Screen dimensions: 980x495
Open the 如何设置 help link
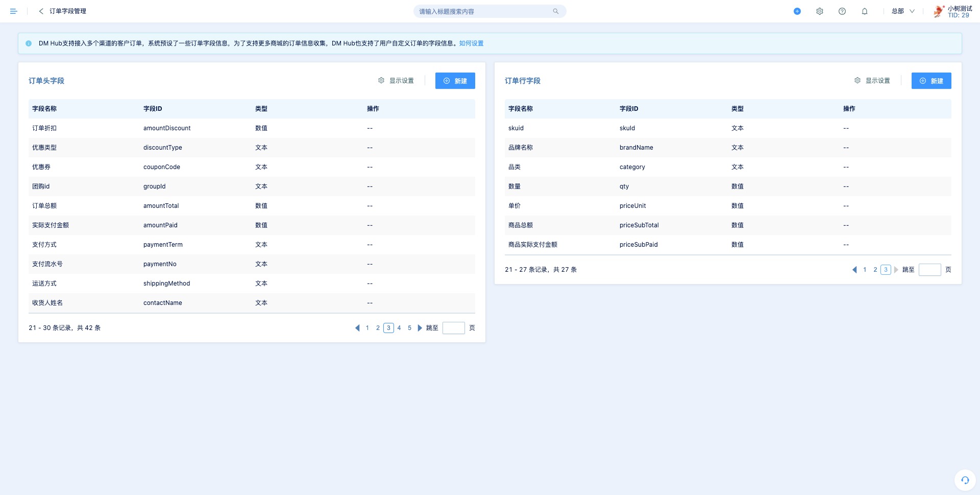(x=471, y=43)
